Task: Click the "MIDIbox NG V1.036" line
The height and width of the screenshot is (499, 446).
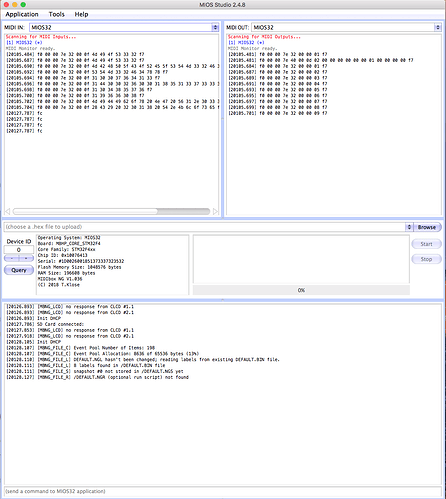Action: pos(60,279)
